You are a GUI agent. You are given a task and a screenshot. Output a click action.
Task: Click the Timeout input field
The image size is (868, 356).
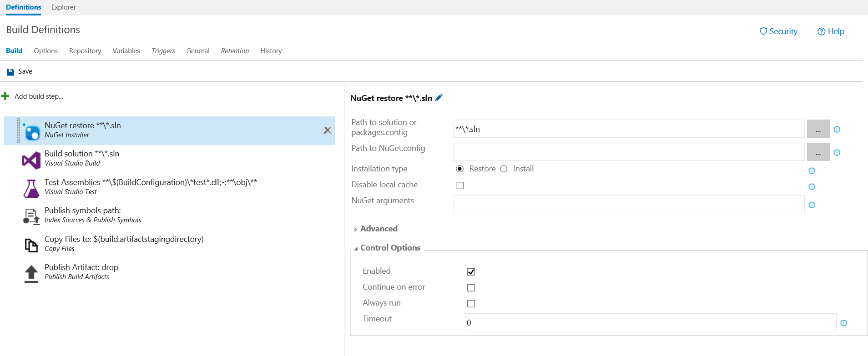point(651,322)
